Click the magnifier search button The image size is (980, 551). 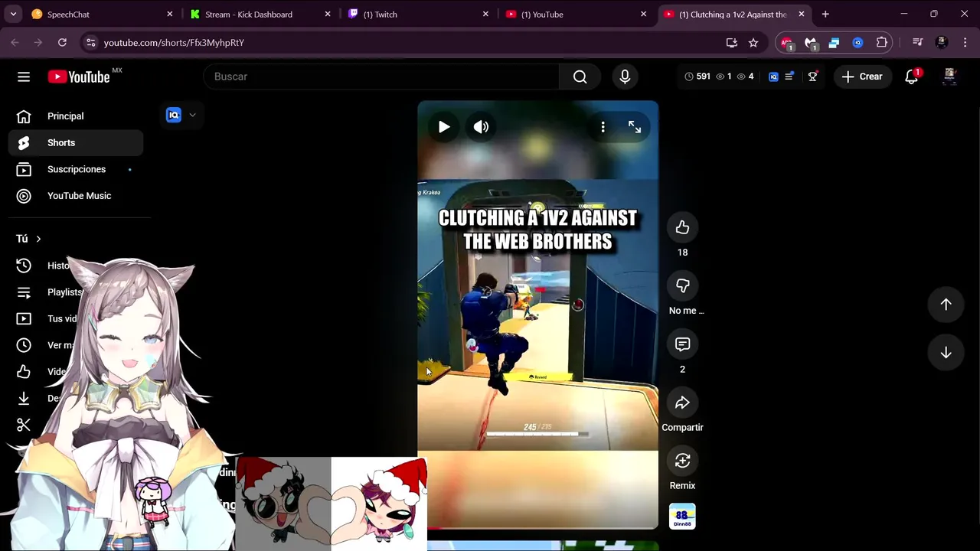(x=580, y=77)
